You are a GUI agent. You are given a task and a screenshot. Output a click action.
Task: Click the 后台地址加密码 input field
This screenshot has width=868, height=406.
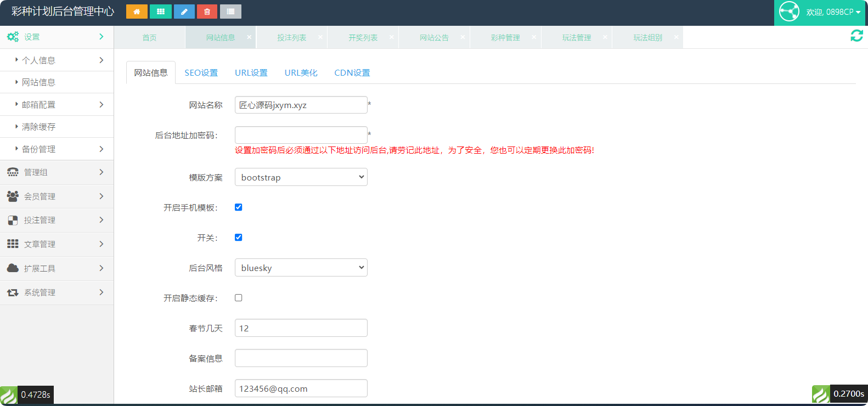[x=301, y=135]
